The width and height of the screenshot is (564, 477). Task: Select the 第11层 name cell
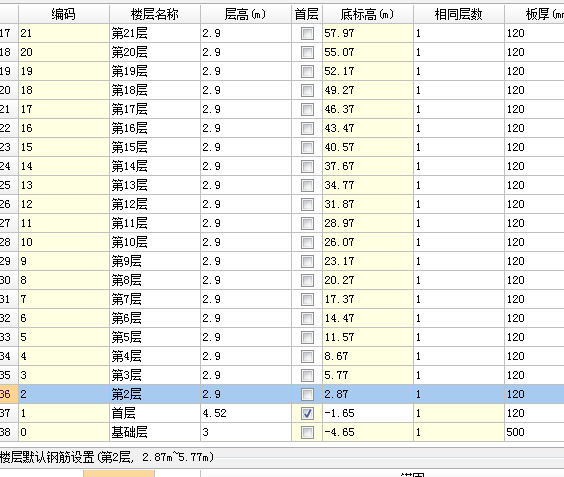coord(155,223)
